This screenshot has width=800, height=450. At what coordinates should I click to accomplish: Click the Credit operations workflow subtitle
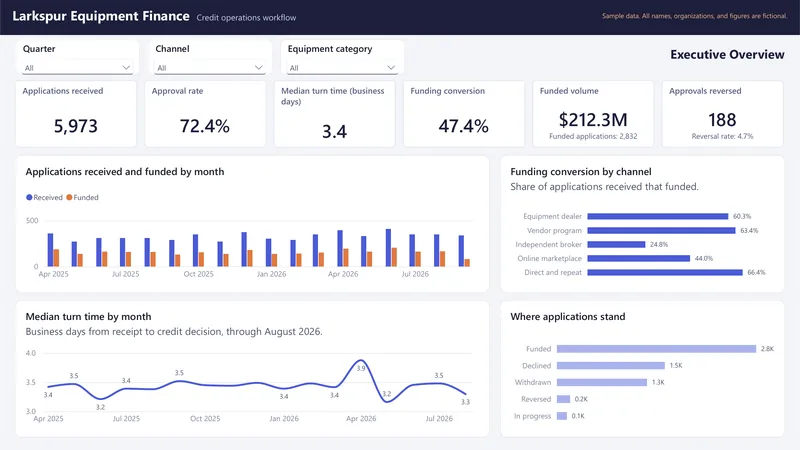[x=246, y=18]
